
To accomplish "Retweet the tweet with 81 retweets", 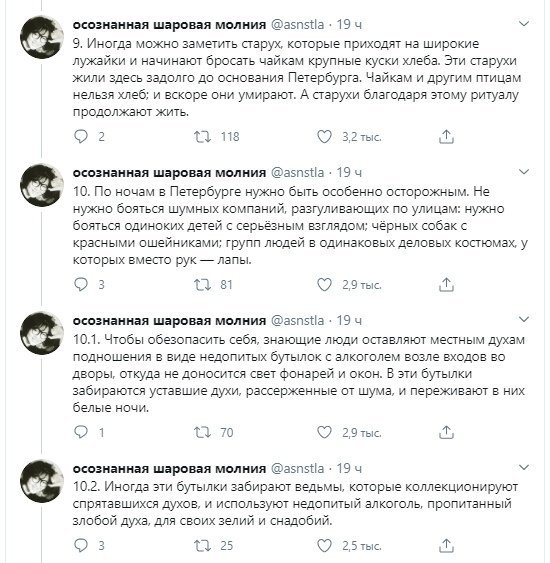I will point(202,285).
